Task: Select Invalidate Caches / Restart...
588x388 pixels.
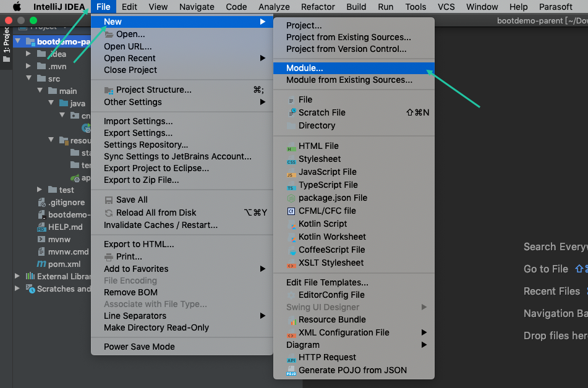Action: (x=182, y=226)
